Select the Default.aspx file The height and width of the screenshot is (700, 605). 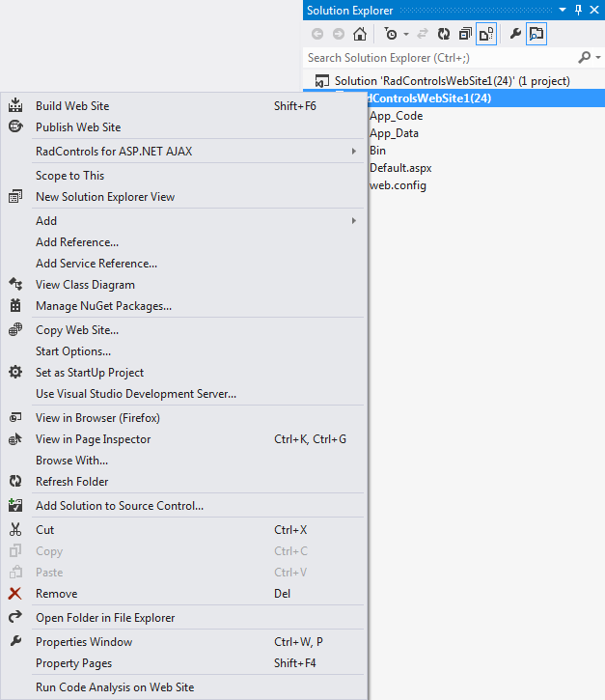coord(400,168)
